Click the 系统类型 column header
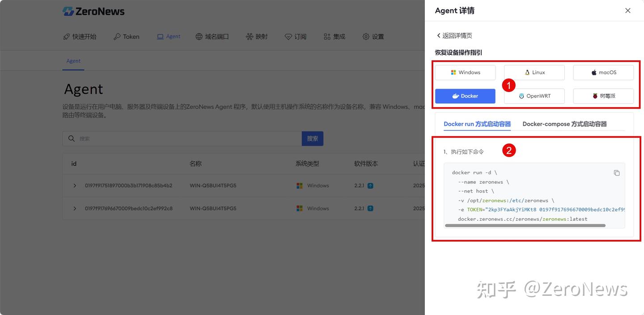 (307, 164)
